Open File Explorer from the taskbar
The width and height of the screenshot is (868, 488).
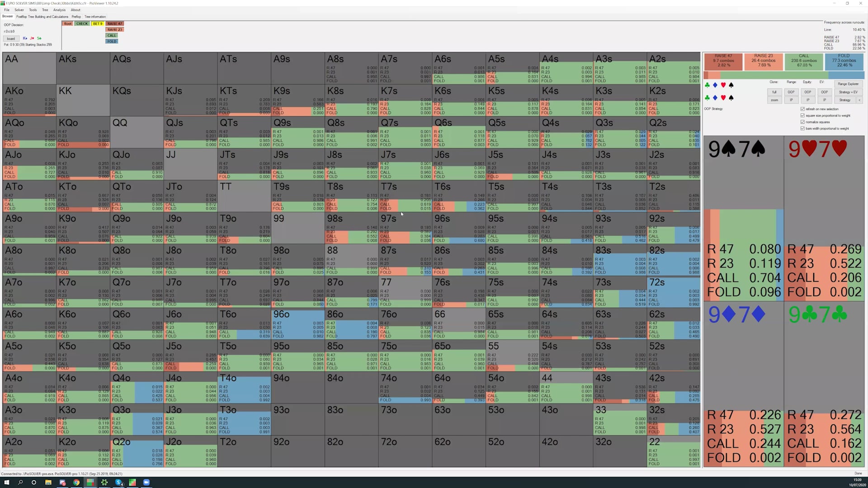click(x=48, y=483)
